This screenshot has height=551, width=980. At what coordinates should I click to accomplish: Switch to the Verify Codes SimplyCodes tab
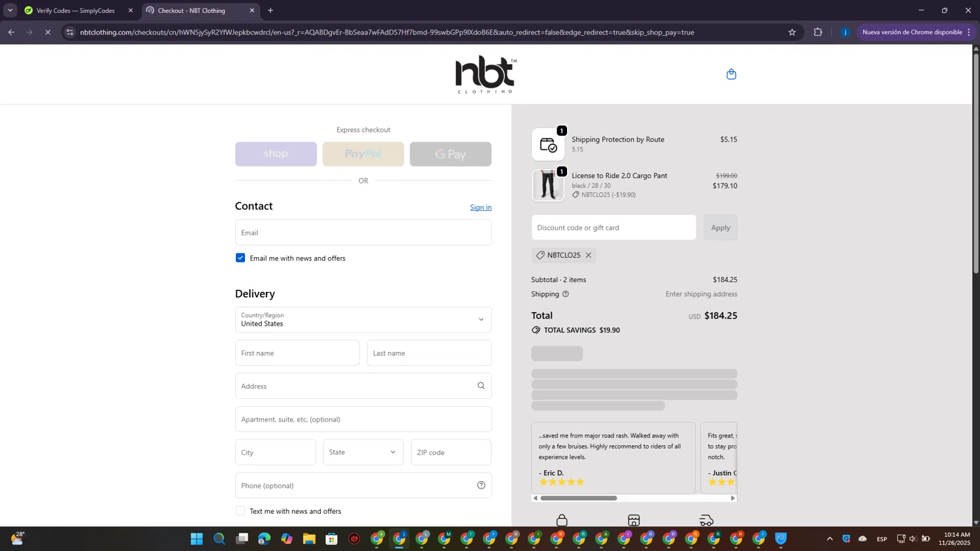pos(75,10)
